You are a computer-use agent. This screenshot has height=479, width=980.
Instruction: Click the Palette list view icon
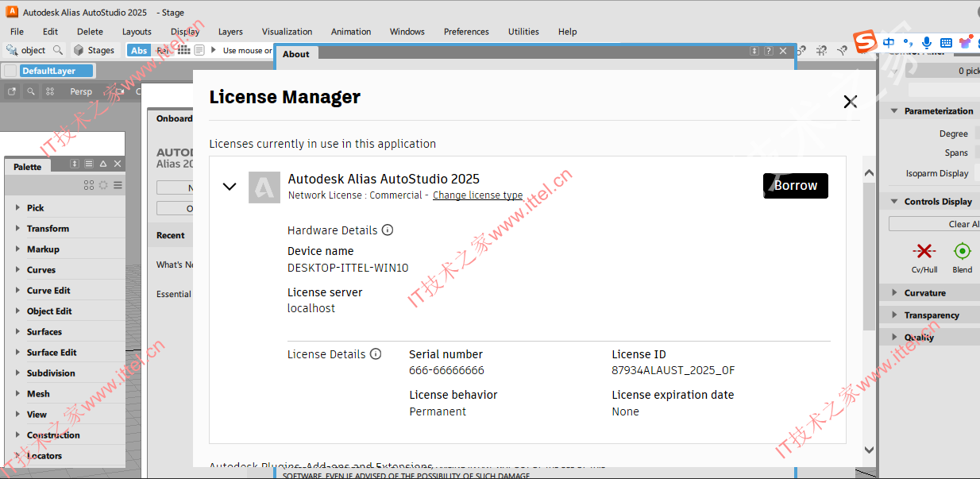click(x=118, y=185)
